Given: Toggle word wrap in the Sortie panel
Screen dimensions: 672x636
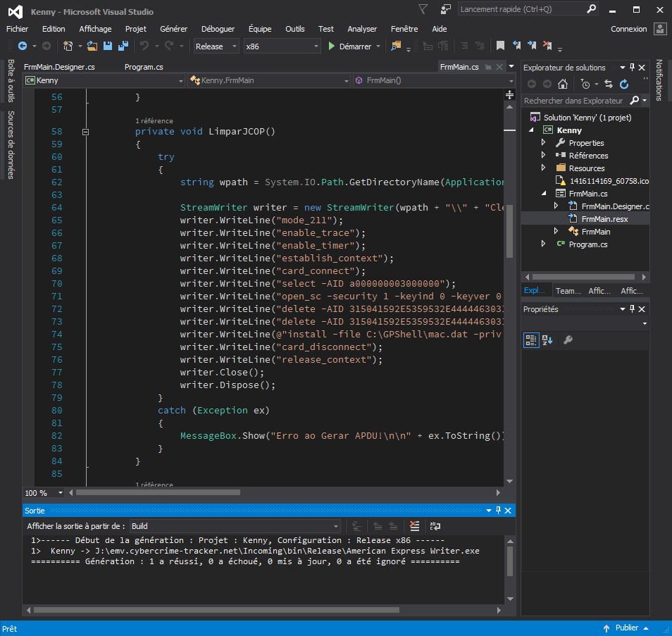Looking at the screenshot, I should 435,526.
